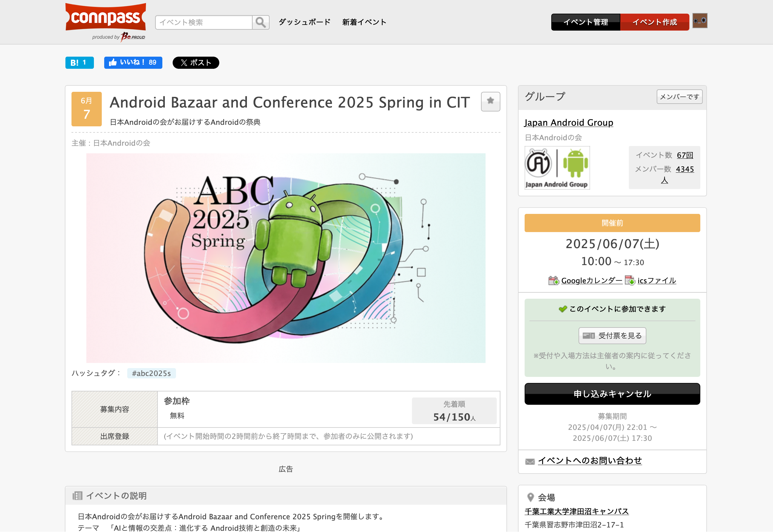This screenshot has width=773, height=532.
Task: Click the 67回 event count link
Action: (685, 155)
